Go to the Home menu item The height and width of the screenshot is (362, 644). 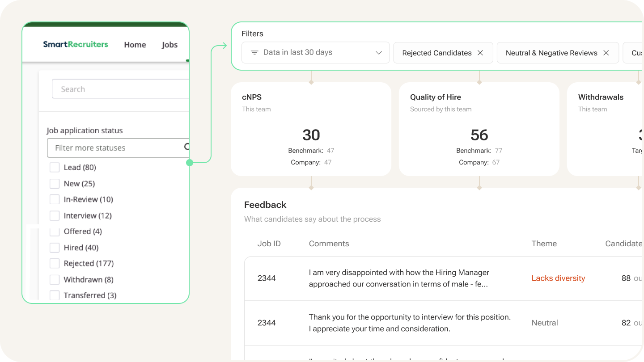tap(135, 45)
